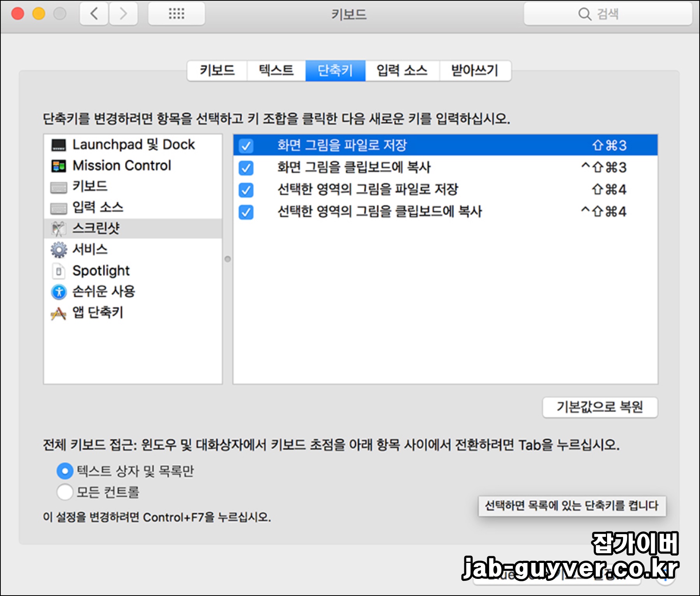Disable 화면 그림을 클립보드에 복사 shortcut
700x596 pixels.
point(247,168)
